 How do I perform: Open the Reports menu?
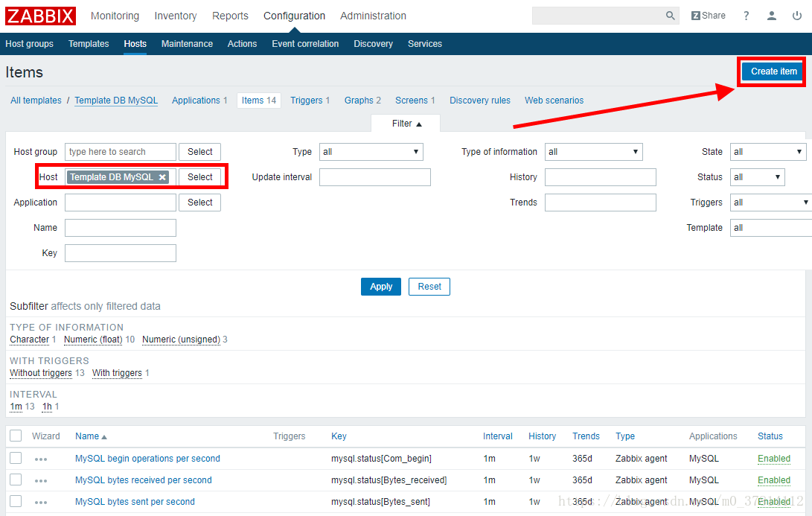click(230, 16)
